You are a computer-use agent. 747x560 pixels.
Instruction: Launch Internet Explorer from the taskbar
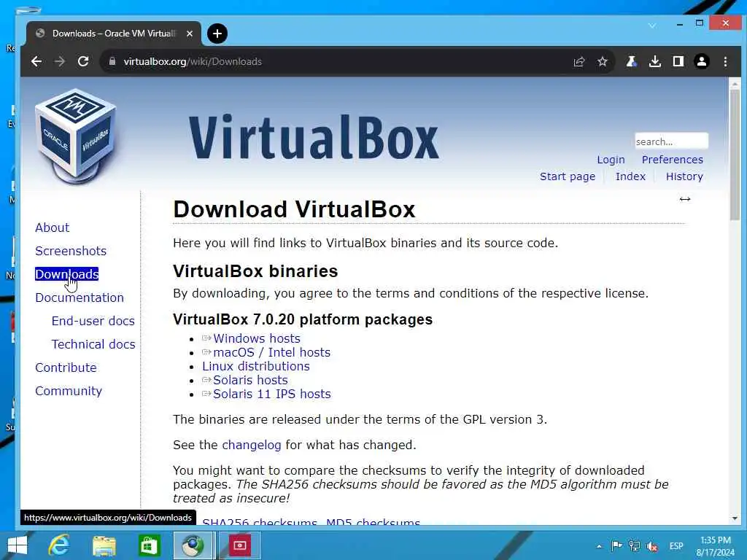(59, 545)
